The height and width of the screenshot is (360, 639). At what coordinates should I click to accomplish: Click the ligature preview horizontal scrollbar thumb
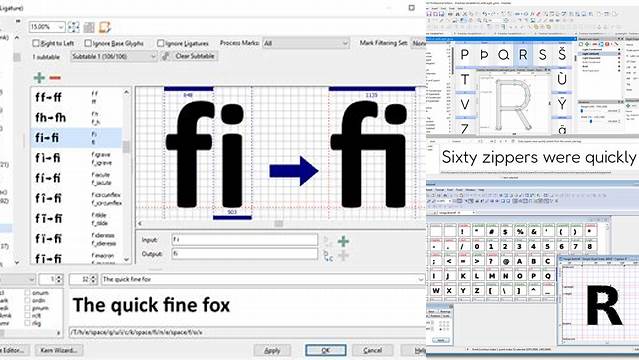click(x=279, y=223)
